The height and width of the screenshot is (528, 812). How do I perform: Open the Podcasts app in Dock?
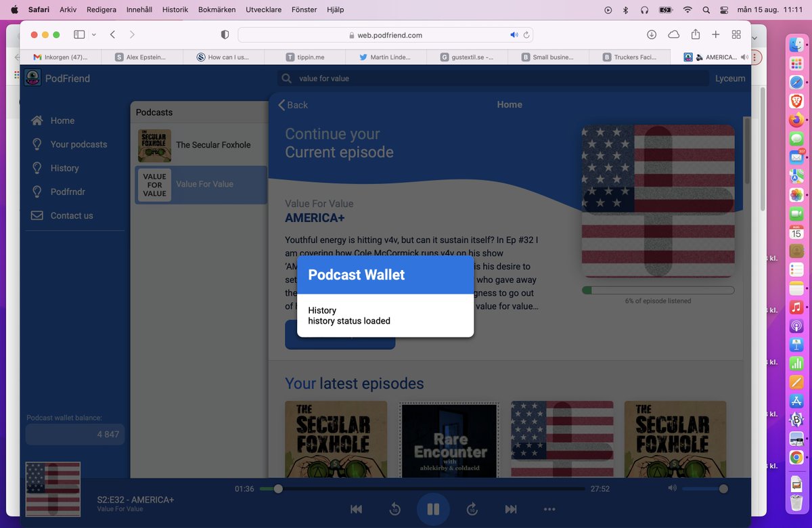tap(796, 326)
